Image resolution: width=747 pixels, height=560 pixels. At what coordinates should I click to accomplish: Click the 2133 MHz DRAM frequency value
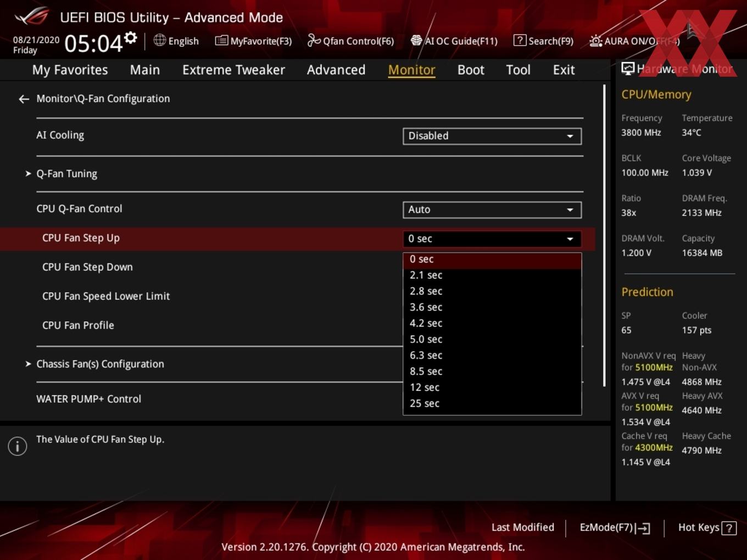701,213
